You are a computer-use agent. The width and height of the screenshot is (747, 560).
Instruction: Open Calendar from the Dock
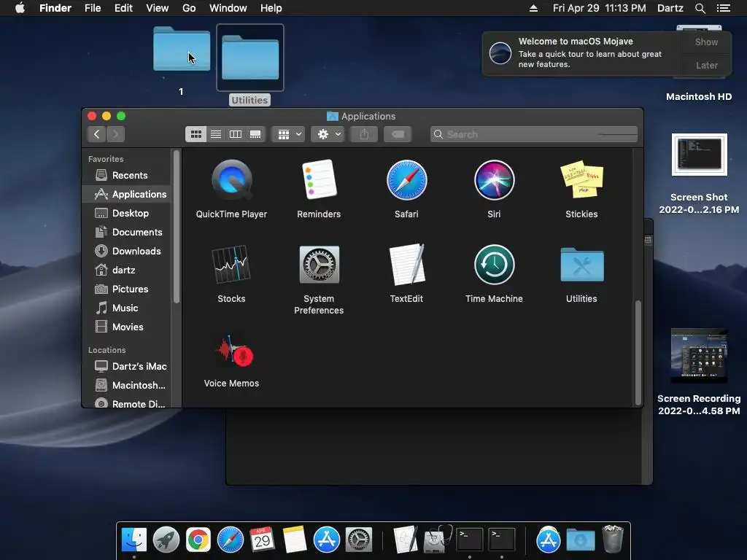[262, 540]
